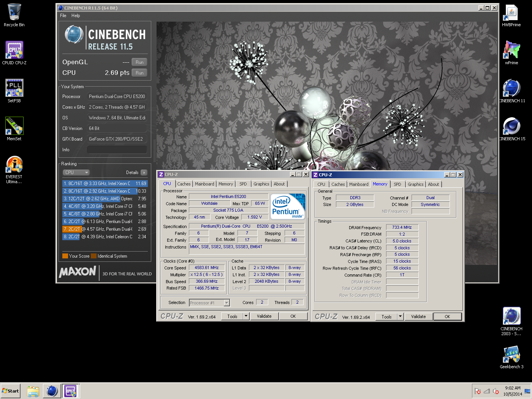Open the Recycle Bin desktop icon
The height and width of the screenshot is (399, 532).
[x=14, y=15]
